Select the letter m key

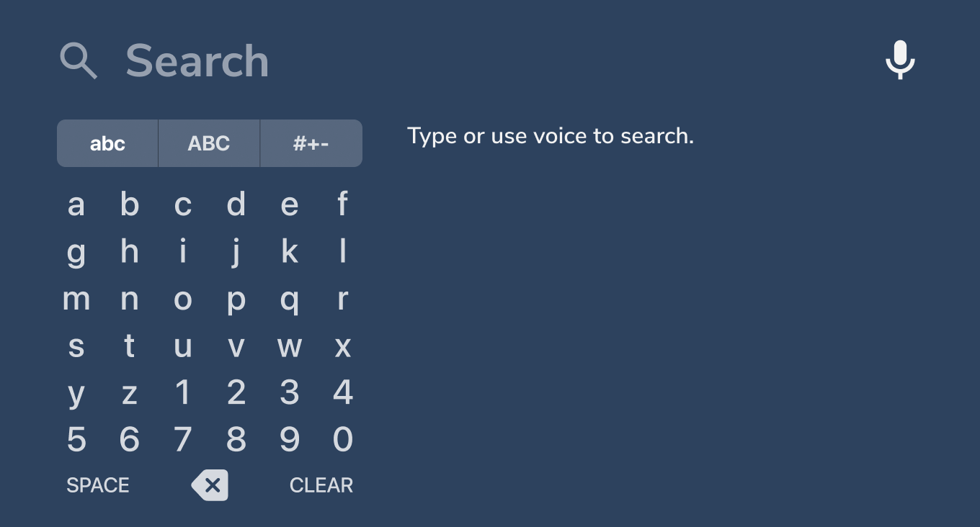76,299
